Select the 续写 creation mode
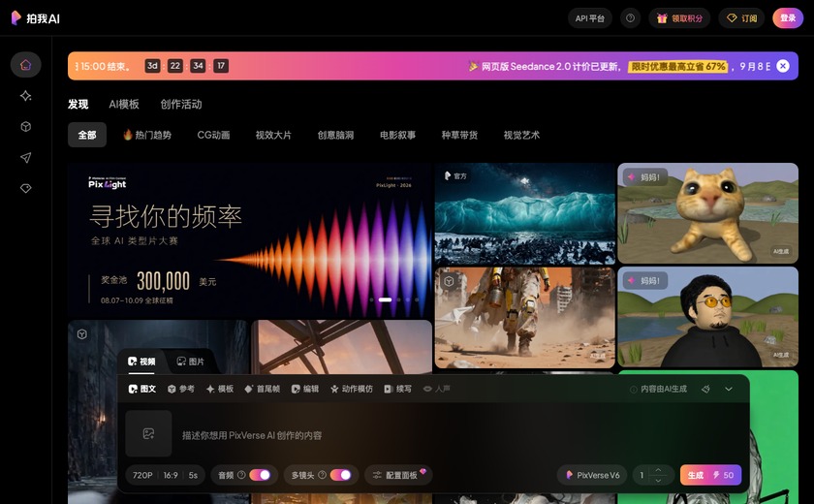This screenshot has height=504, width=814. pyautogui.click(x=397, y=389)
